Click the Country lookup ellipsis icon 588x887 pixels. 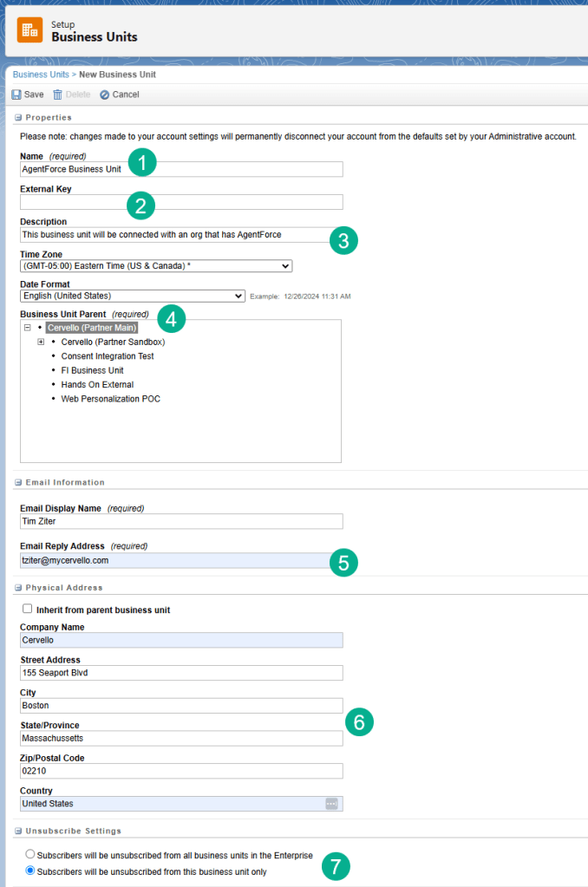(x=331, y=804)
